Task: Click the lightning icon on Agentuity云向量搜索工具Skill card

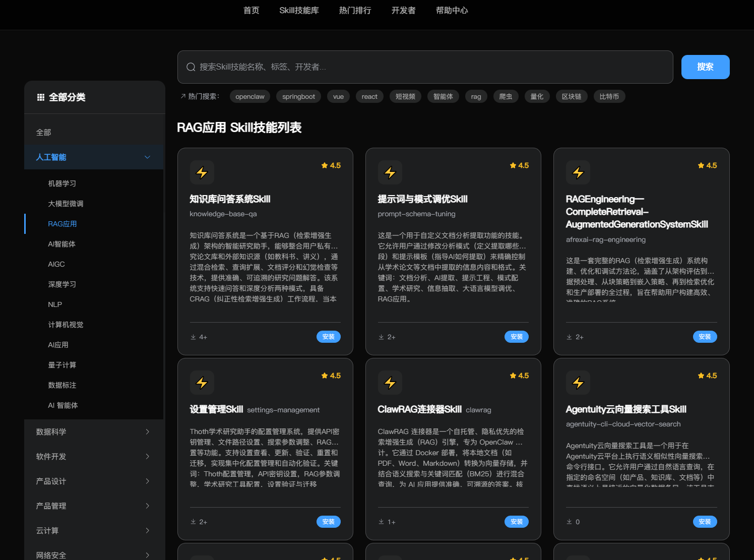Action: (578, 383)
